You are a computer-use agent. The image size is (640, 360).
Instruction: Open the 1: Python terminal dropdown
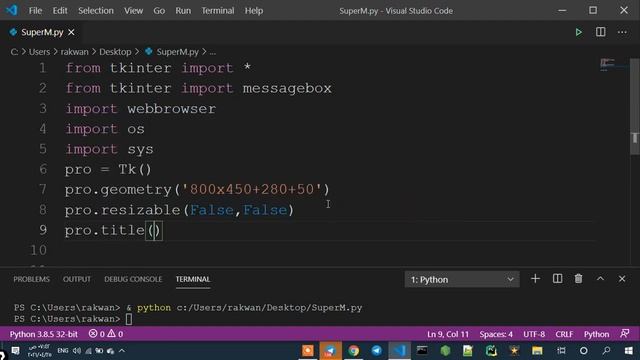(x=462, y=280)
